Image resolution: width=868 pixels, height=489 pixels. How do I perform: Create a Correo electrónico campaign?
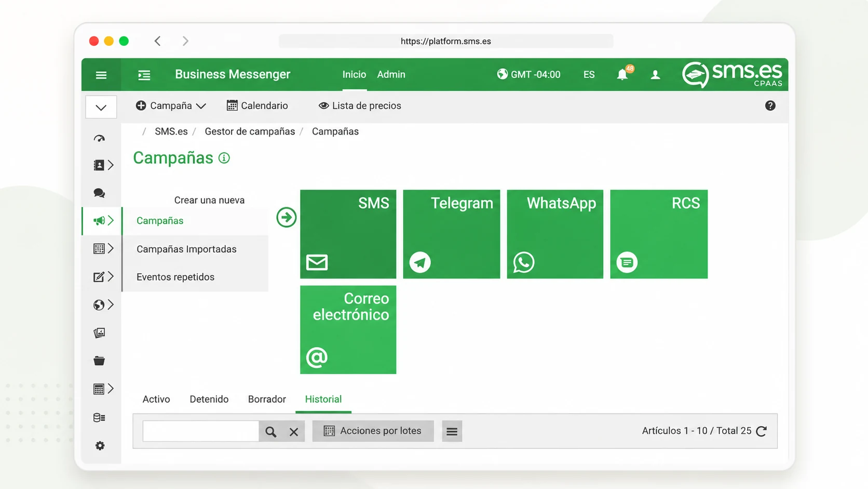pos(348,329)
